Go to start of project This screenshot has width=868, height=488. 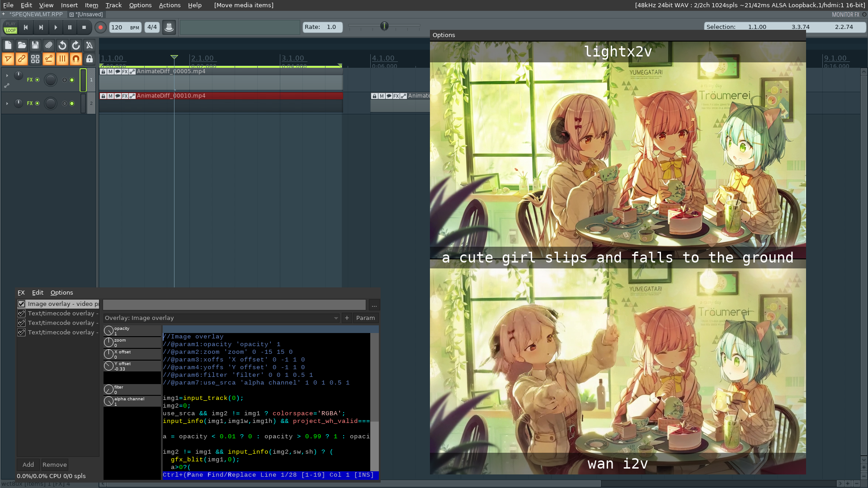pyautogui.click(x=26, y=27)
